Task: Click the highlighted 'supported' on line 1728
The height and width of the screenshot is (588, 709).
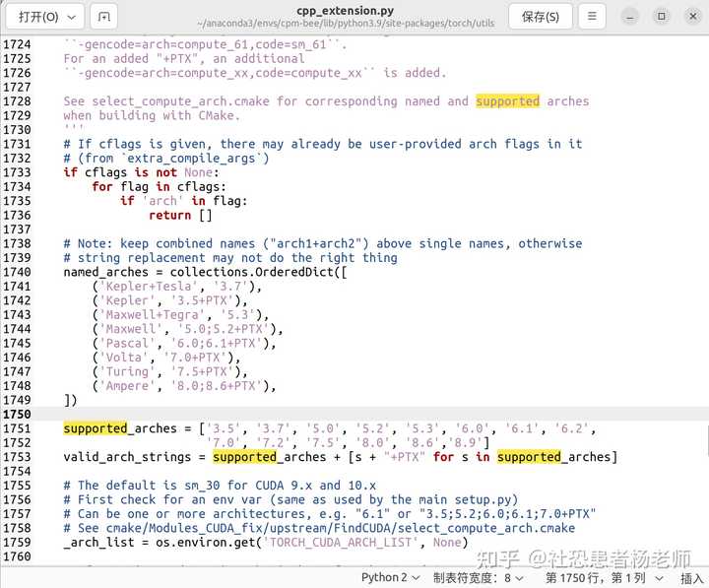Action: pyautogui.click(x=507, y=100)
